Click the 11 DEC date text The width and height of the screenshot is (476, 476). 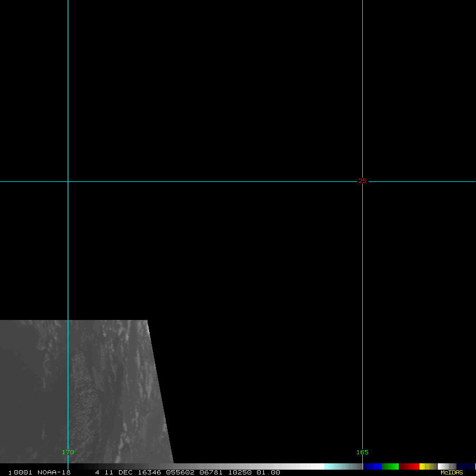click(118, 472)
